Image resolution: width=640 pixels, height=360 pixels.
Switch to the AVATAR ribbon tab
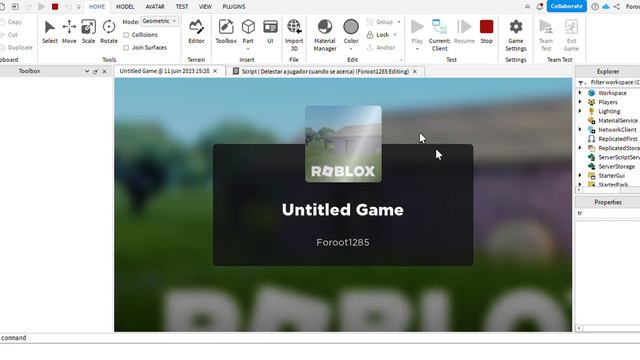[x=155, y=7]
